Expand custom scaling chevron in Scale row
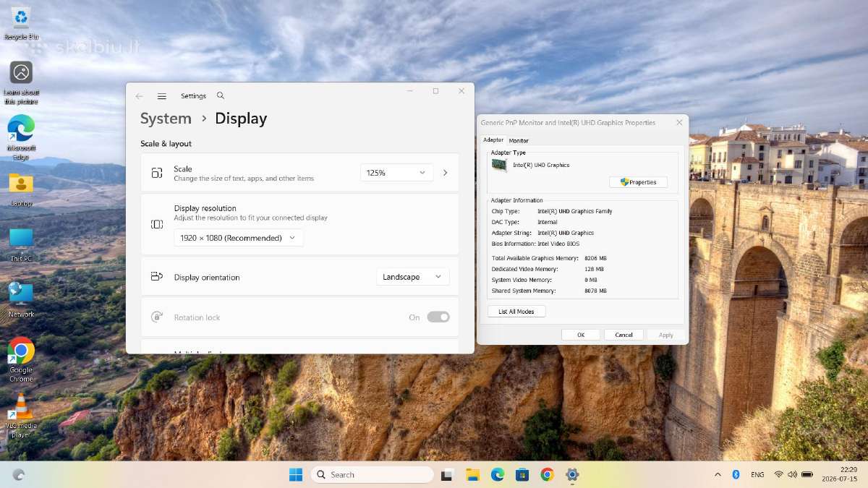Viewport: 868px width, 488px height. pyautogui.click(x=445, y=173)
